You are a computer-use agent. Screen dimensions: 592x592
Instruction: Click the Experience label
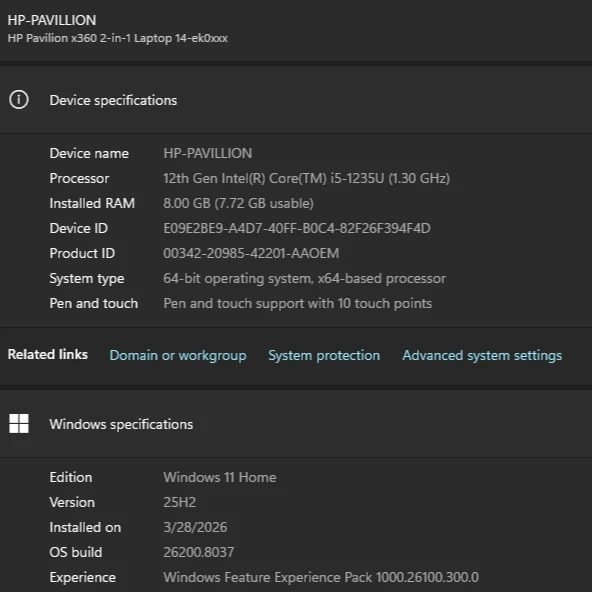point(83,578)
